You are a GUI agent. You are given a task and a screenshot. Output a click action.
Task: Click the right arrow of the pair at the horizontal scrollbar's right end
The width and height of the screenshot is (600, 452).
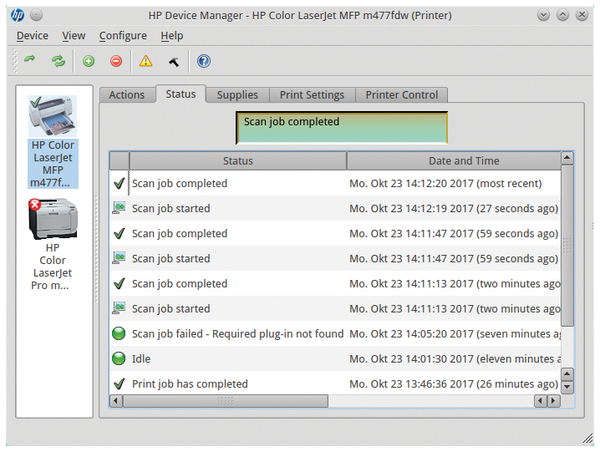[x=553, y=401]
